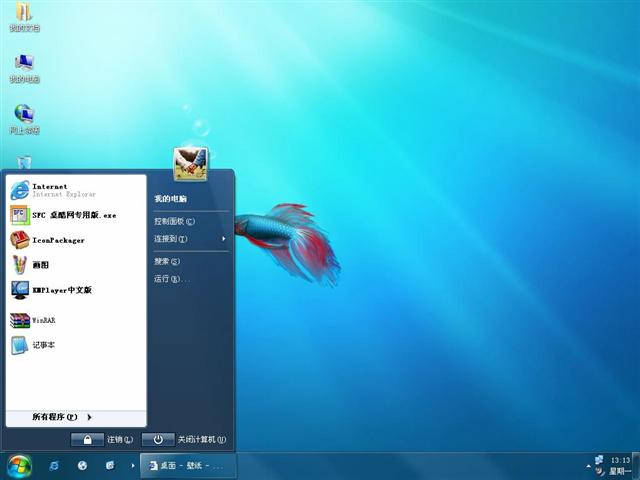The width and height of the screenshot is (640, 480).
Task: Click the power icon shutdown button
Action: click(x=158, y=440)
